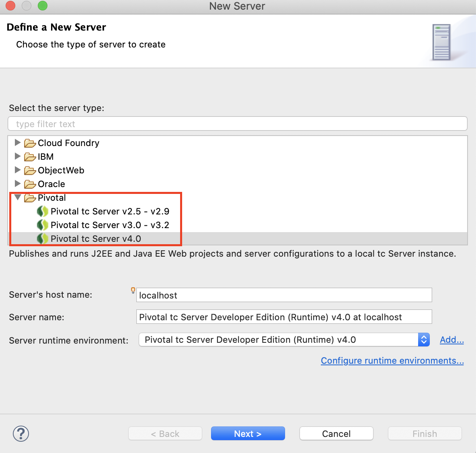Viewport: 476px width, 453px height.
Task: Click the green zoom window button
Action: pyautogui.click(x=43, y=6)
